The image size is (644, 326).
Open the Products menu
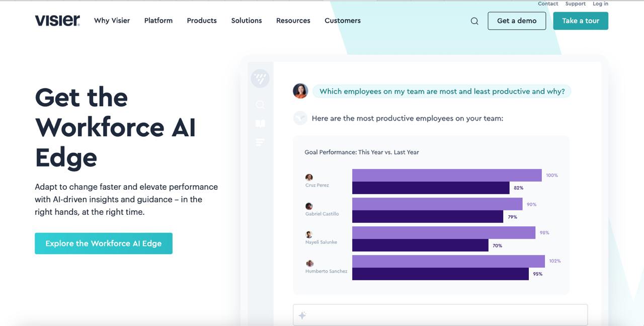[202, 21]
